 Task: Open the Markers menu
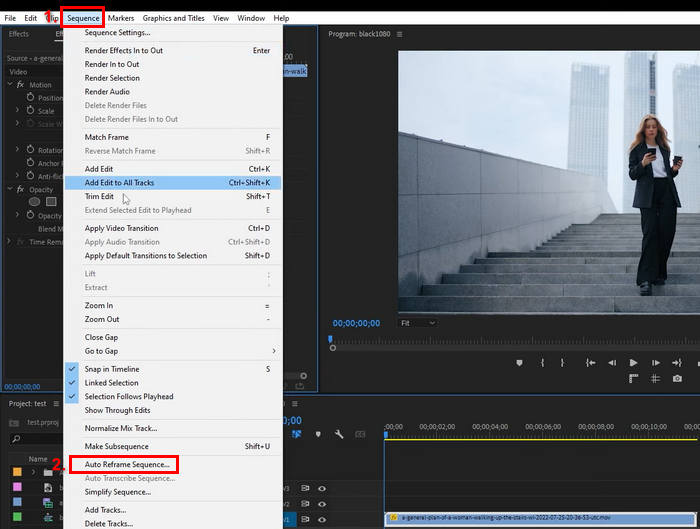(121, 18)
